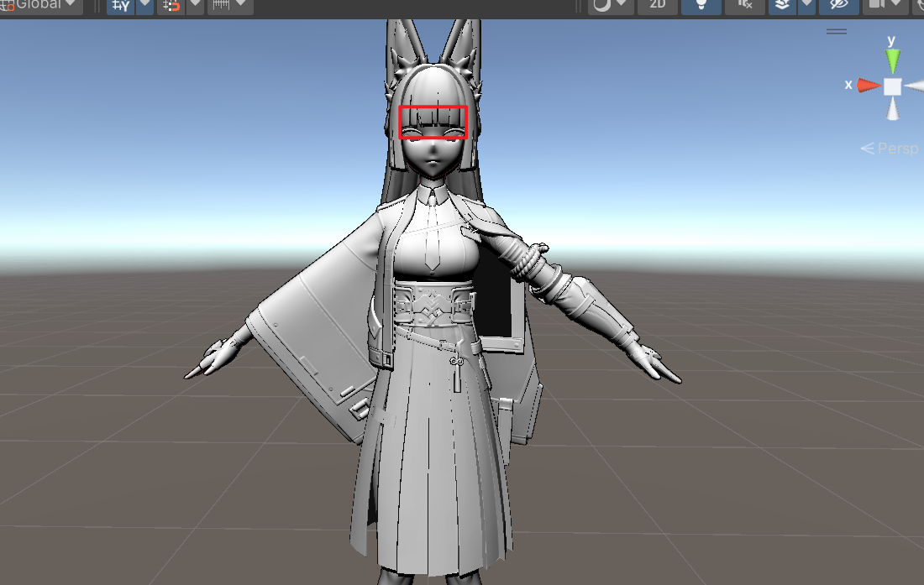Toggle grid snapping magnet icon

pos(171,5)
